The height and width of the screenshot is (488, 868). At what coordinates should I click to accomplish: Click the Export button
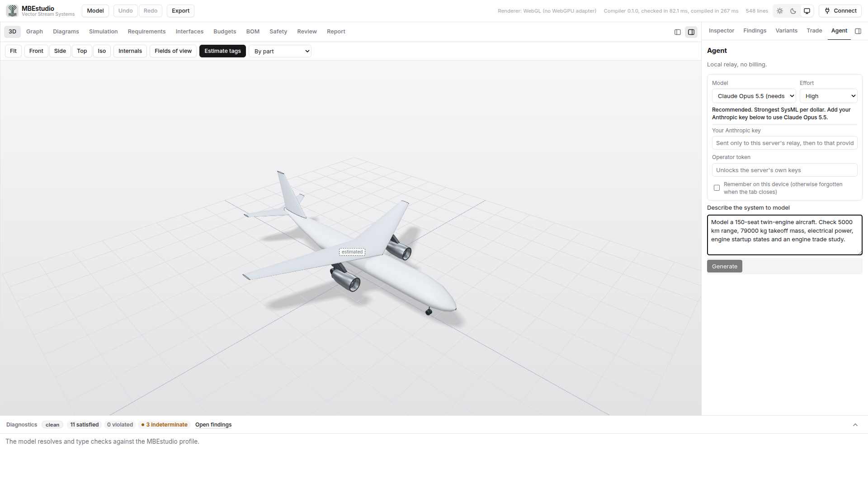point(180,11)
